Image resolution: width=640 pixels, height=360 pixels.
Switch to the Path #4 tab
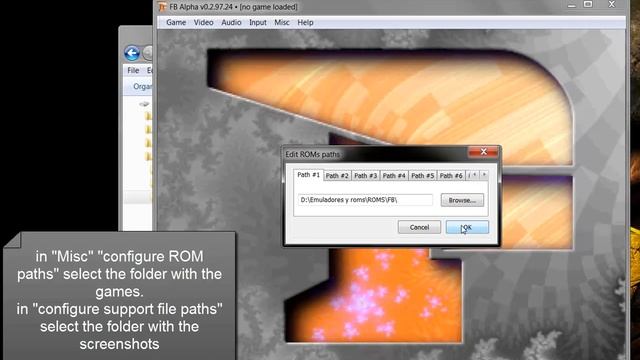tap(394, 176)
